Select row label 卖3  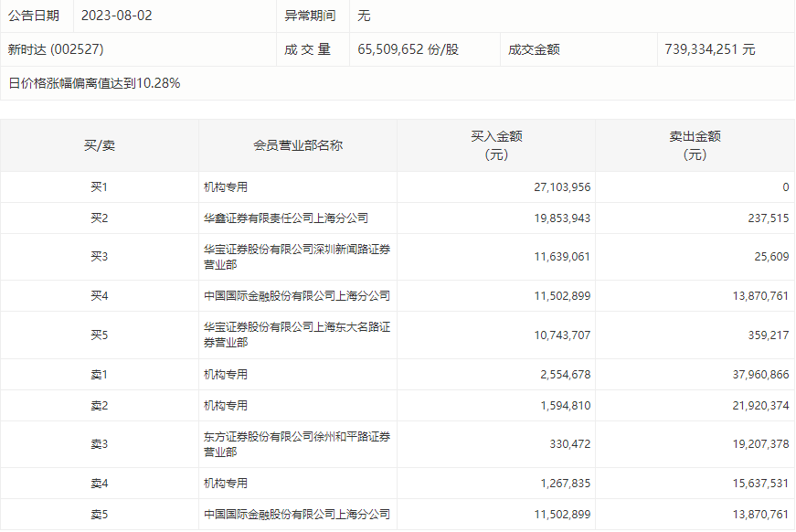tap(100, 443)
